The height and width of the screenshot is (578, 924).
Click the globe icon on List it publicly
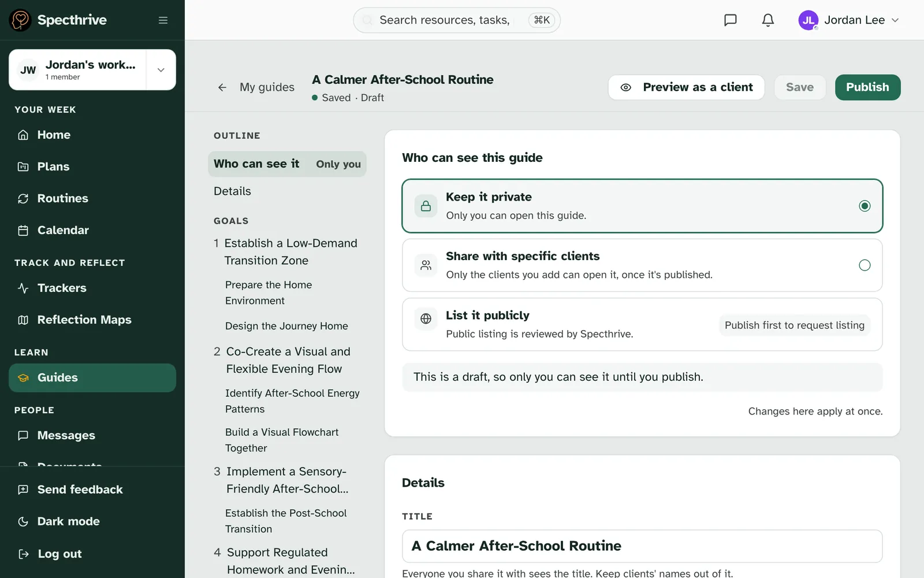click(426, 318)
